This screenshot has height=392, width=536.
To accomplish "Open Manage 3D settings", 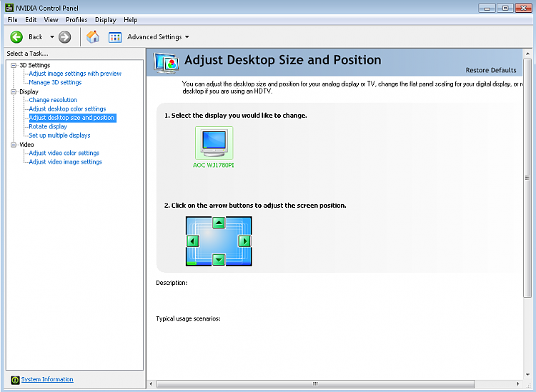I will (x=55, y=82).
